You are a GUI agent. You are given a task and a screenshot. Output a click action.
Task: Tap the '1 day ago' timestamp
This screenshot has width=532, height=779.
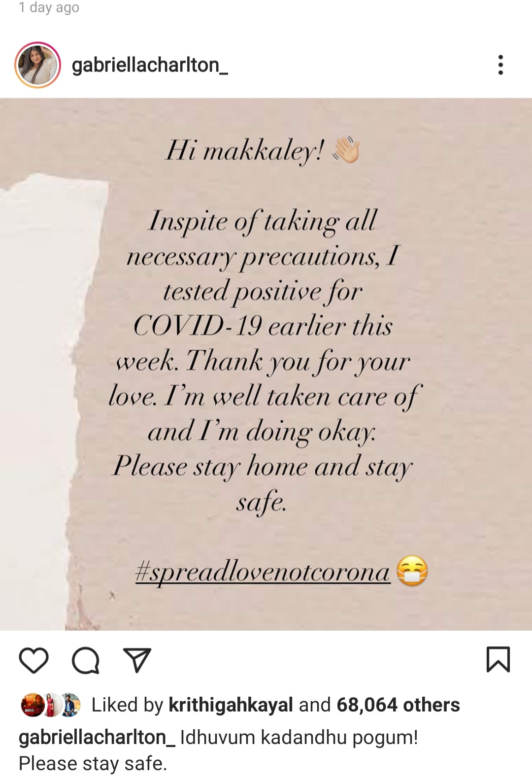49,7
